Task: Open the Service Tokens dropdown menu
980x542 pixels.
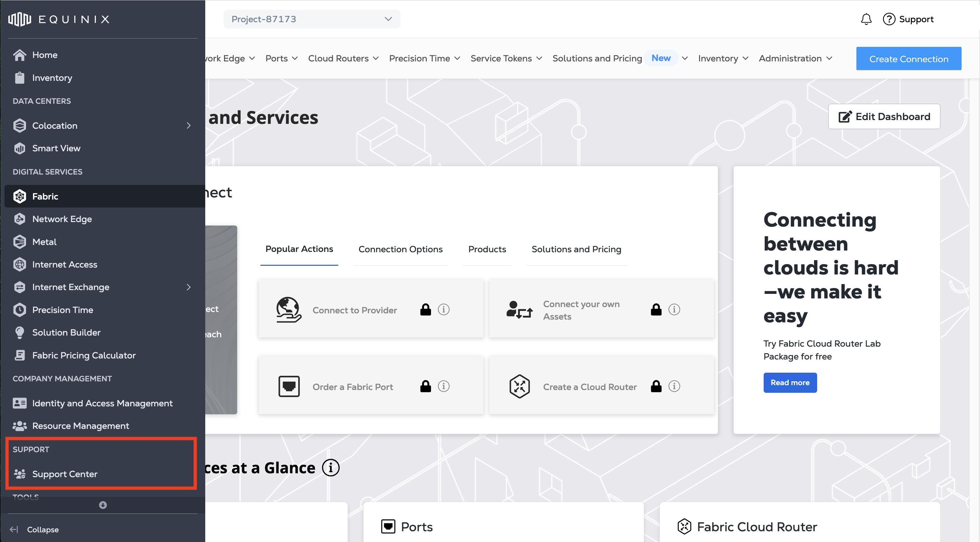Action: point(506,58)
